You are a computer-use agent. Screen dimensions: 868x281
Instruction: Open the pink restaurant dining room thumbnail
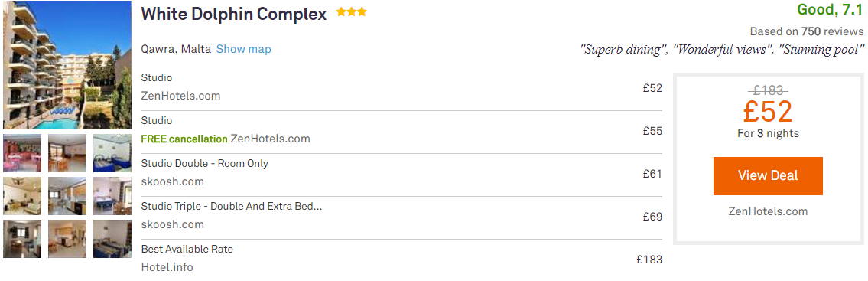pyautogui.click(x=22, y=153)
